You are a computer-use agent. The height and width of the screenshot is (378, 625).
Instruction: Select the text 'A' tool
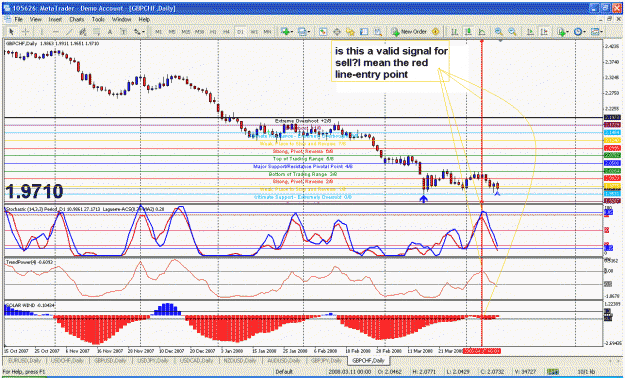pyautogui.click(x=110, y=32)
